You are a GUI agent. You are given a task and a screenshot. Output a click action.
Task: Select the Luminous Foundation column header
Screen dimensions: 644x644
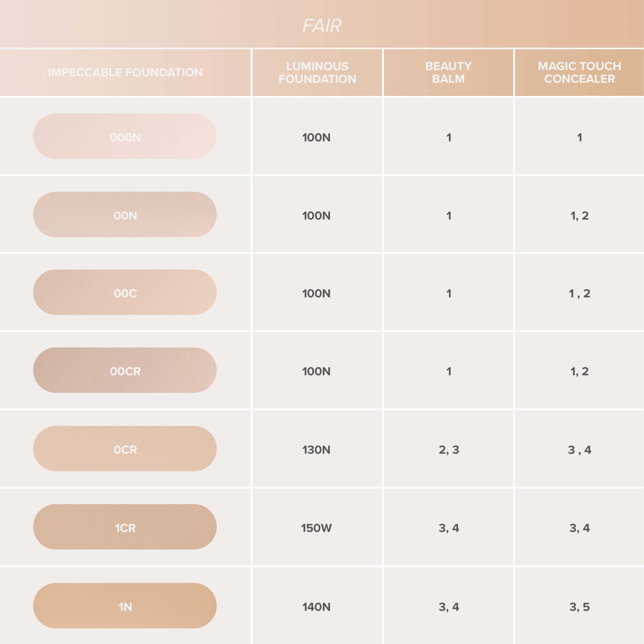[x=317, y=72]
